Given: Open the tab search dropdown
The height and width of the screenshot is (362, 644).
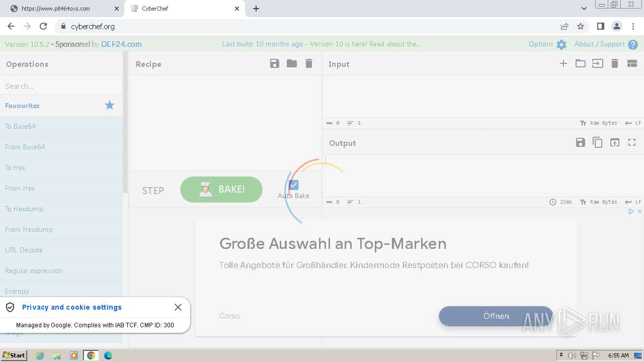Looking at the screenshot, I should 584,8.
